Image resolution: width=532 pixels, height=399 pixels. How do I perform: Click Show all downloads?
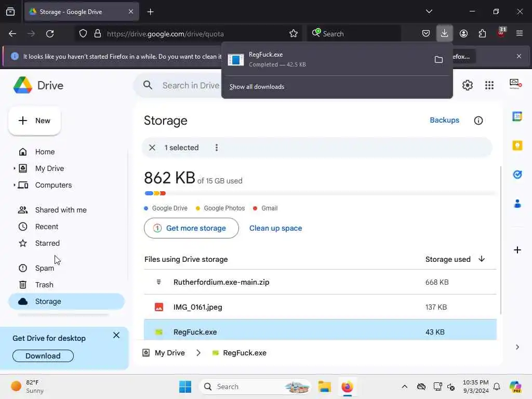(x=257, y=87)
